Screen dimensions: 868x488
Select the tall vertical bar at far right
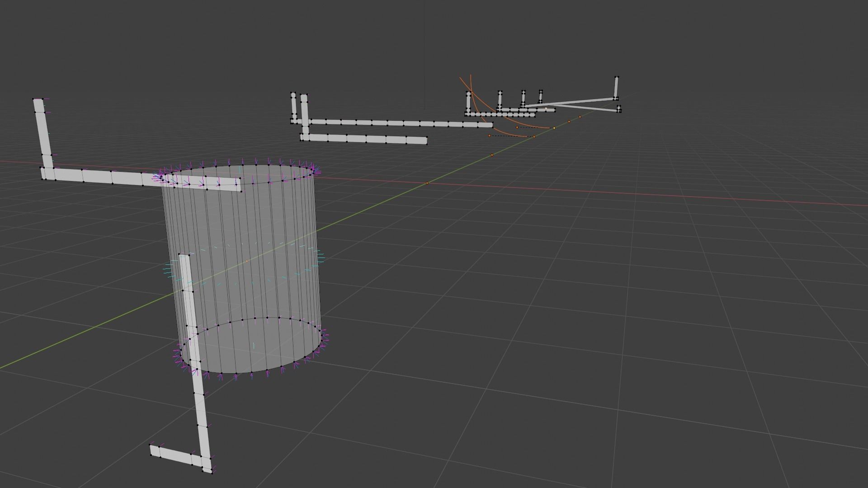(616, 88)
